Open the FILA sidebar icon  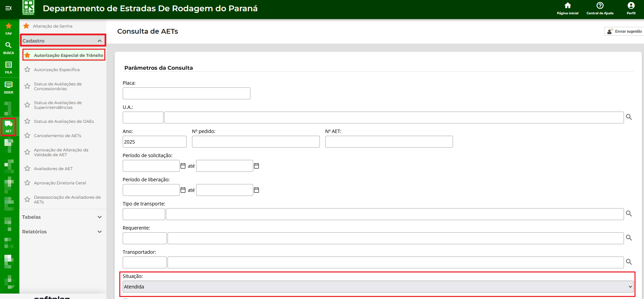(8, 67)
